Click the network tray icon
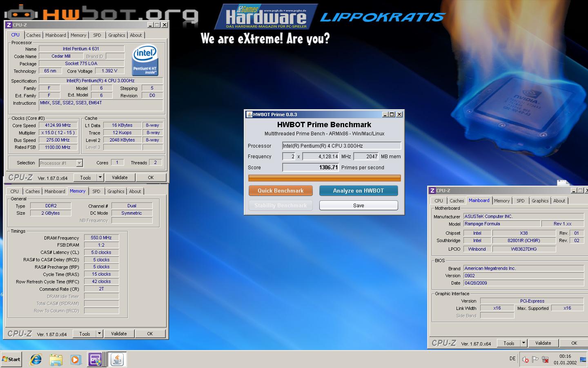The height and width of the screenshot is (368, 588). click(545, 359)
